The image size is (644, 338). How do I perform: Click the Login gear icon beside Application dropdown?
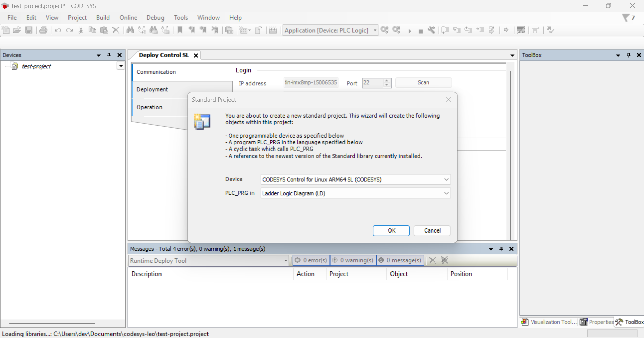(x=385, y=30)
